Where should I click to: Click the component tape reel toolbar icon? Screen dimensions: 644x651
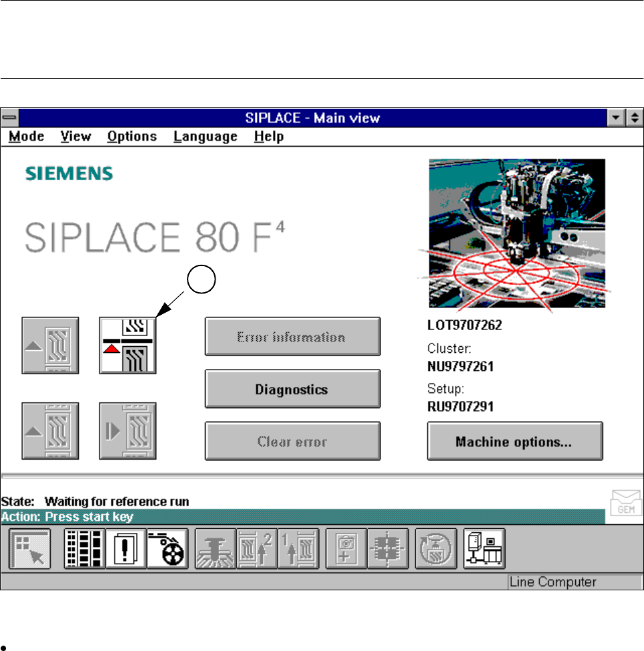pyautogui.click(x=168, y=548)
